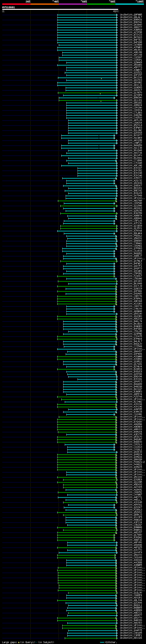The width and height of the screenshot is (146, 644).
Task: Select the UniRef100_A0CB88 label
Action: pos(131,562)
